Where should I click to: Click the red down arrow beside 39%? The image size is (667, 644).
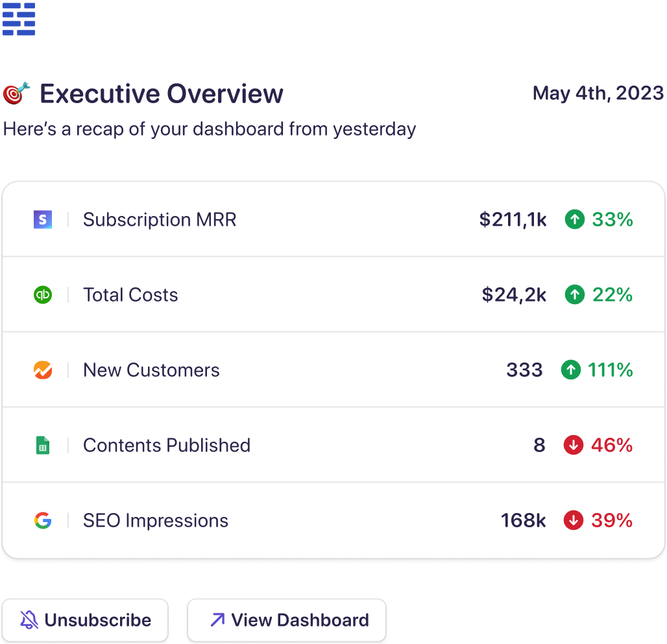click(574, 520)
